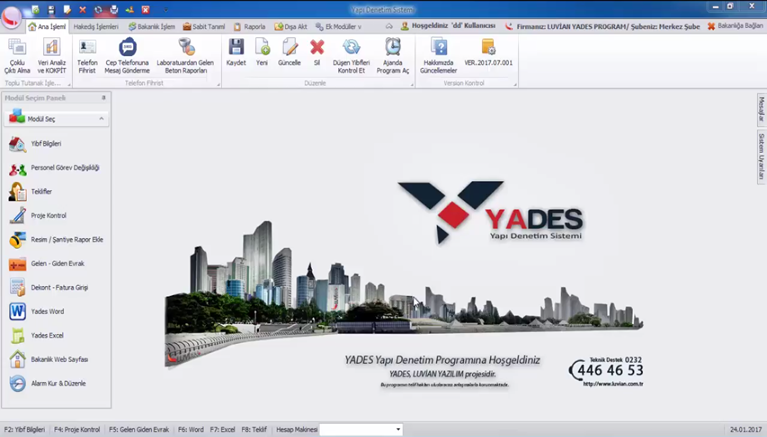Open Yades Word in sidebar
This screenshot has width=767, height=437.
tap(47, 312)
